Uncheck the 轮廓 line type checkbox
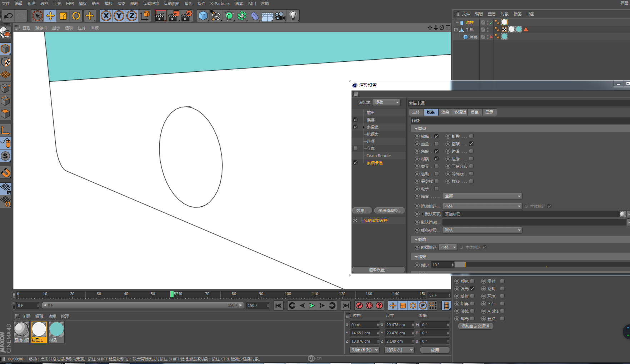Image resolution: width=630 pixels, height=364 pixels. [x=436, y=136]
